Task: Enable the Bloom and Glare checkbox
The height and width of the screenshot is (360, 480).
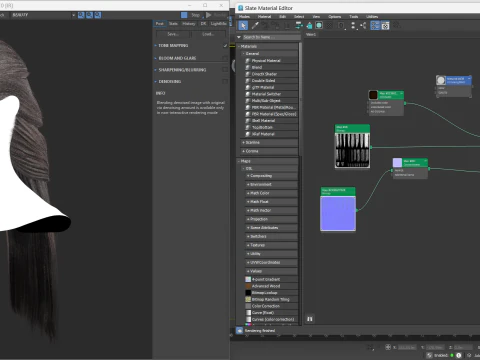Action: [225, 58]
